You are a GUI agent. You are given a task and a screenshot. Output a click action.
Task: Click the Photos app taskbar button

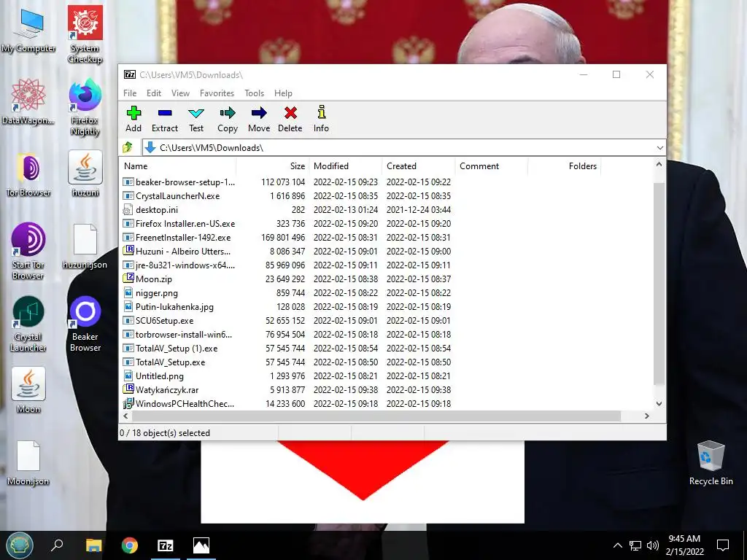201,545
